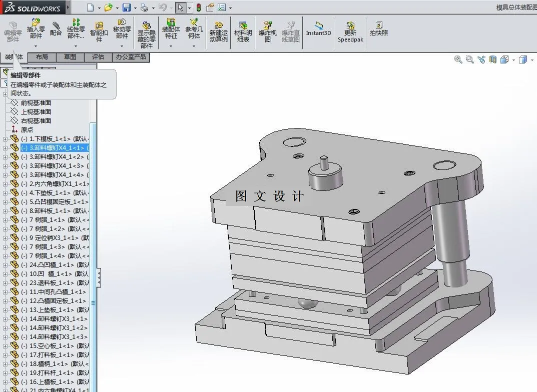Viewport: 537px width, 392px height.
Task: Click the Zoom to Fit magnifier icon
Action: 458,59
